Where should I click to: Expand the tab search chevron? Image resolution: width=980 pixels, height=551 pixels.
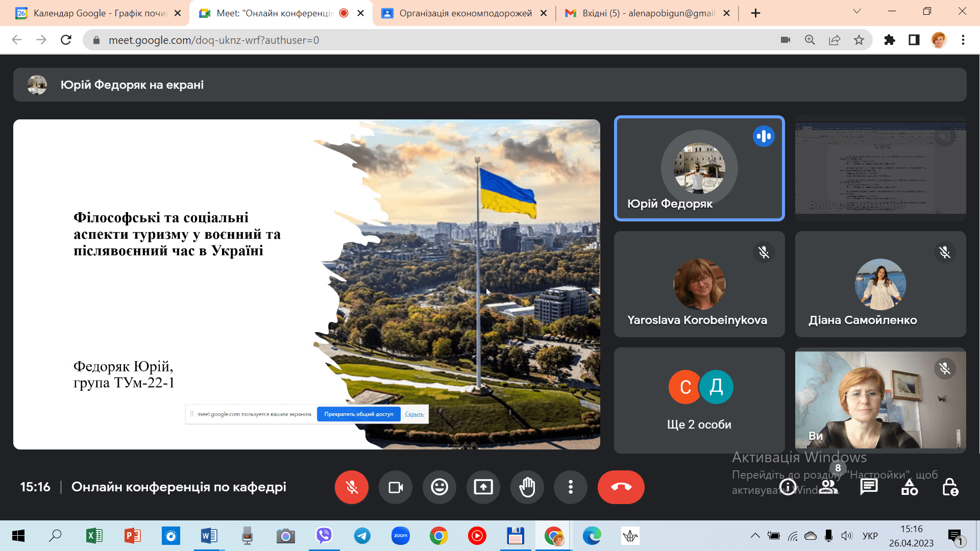point(857,12)
